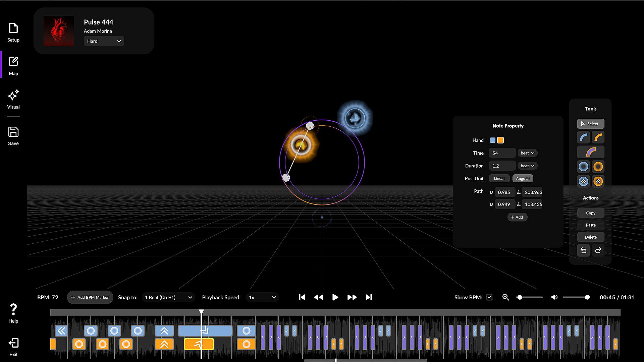Select the orange double-chevron note tool
This screenshot has width=644, height=362.
[598, 181]
